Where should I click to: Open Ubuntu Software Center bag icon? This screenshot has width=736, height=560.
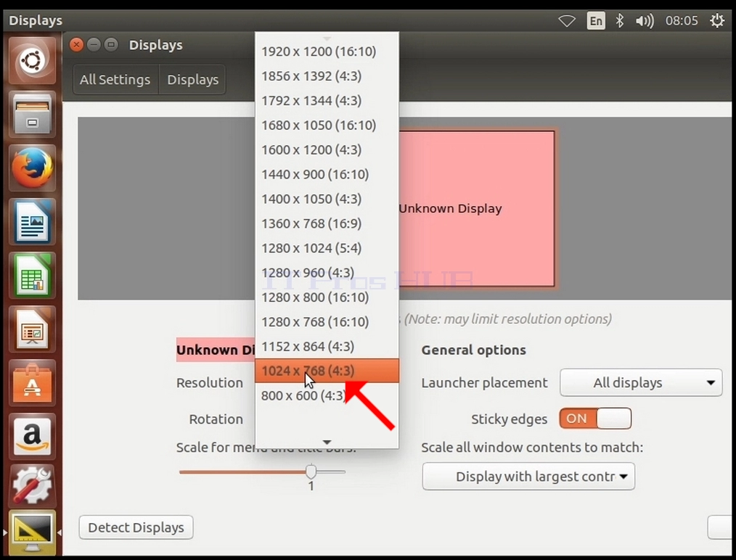click(32, 383)
